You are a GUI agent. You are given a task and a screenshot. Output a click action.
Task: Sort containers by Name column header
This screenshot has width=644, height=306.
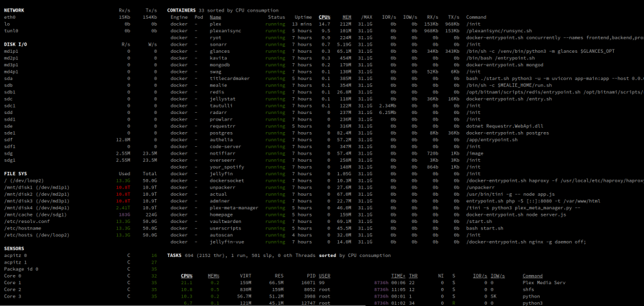[216, 17]
